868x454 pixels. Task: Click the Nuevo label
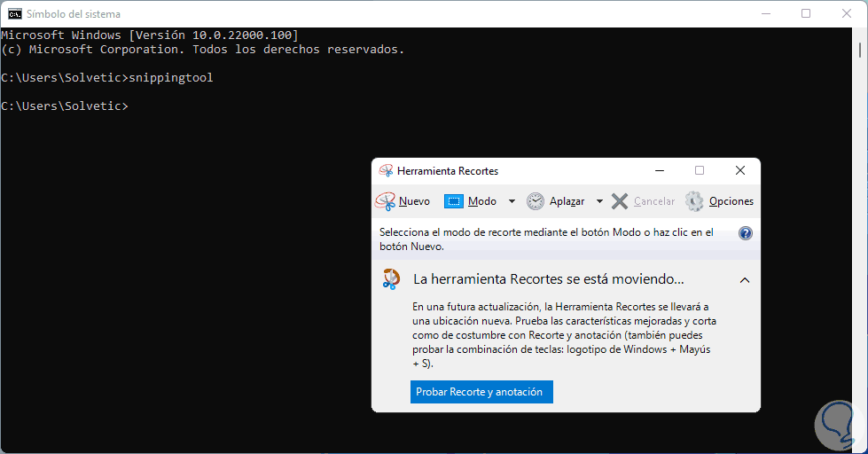pos(414,201)
